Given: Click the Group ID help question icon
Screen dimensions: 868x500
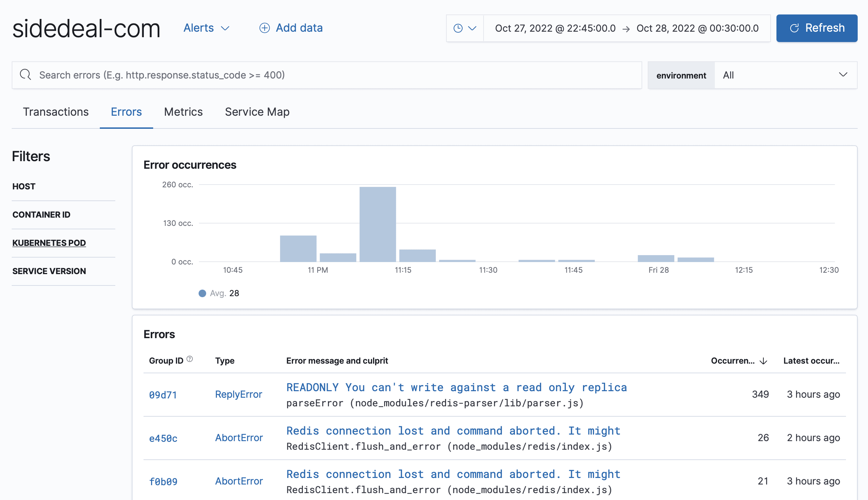Looking at the screenshot, I should [190, 359].
